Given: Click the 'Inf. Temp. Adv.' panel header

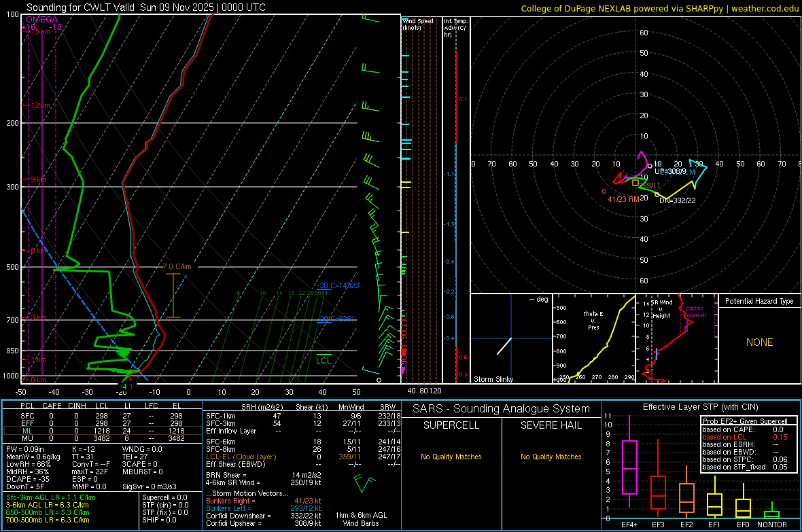Looking at the screenshot, I should [455, 28].
